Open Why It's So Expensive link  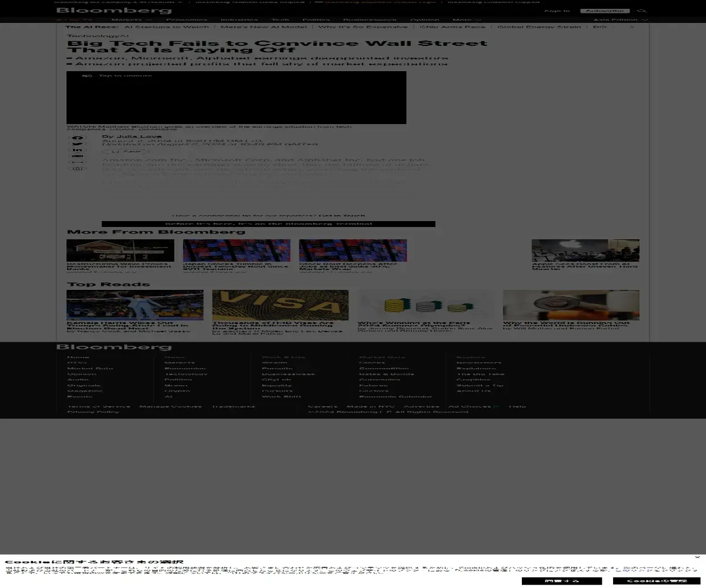[363, 27]
